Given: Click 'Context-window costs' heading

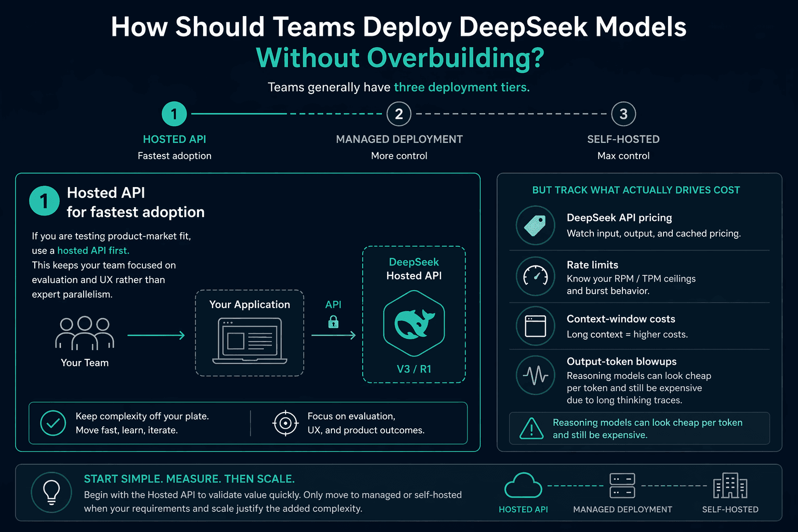Looking at the screenshot, I should coord(621,319).
